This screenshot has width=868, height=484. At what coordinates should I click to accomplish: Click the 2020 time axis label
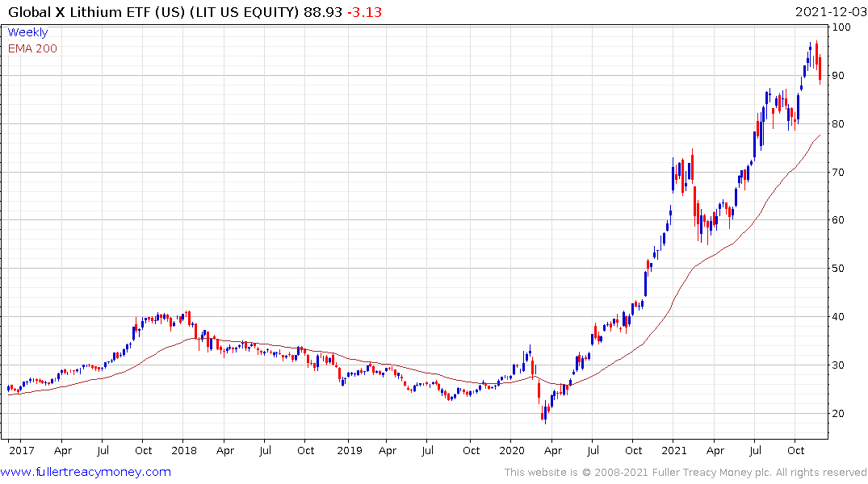click(511, 451)
